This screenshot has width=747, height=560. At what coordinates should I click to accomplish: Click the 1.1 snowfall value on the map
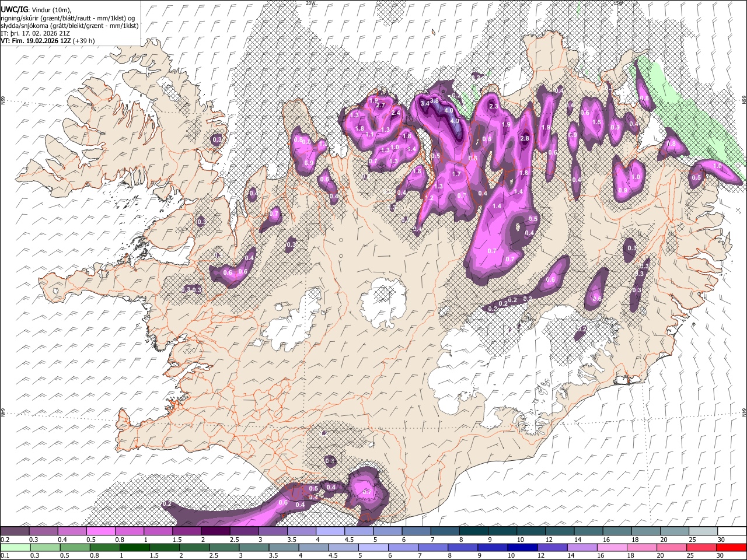tap(369, 134)
